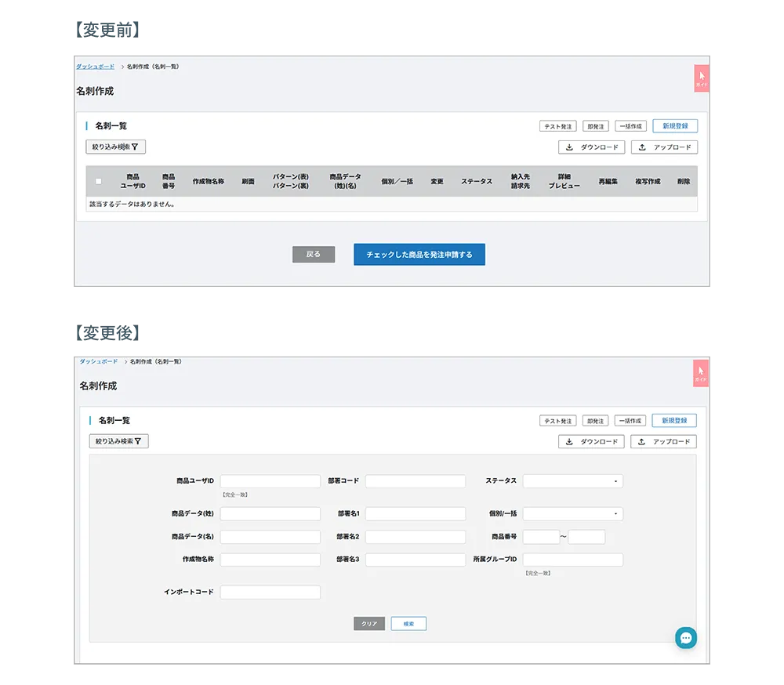Open 絞り込み検索 filter in 変更前 screen

(x=115, y=147)
